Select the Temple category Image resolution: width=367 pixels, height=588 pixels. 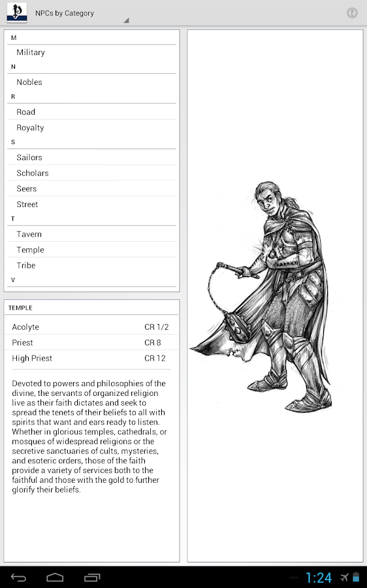click(91, 250)
